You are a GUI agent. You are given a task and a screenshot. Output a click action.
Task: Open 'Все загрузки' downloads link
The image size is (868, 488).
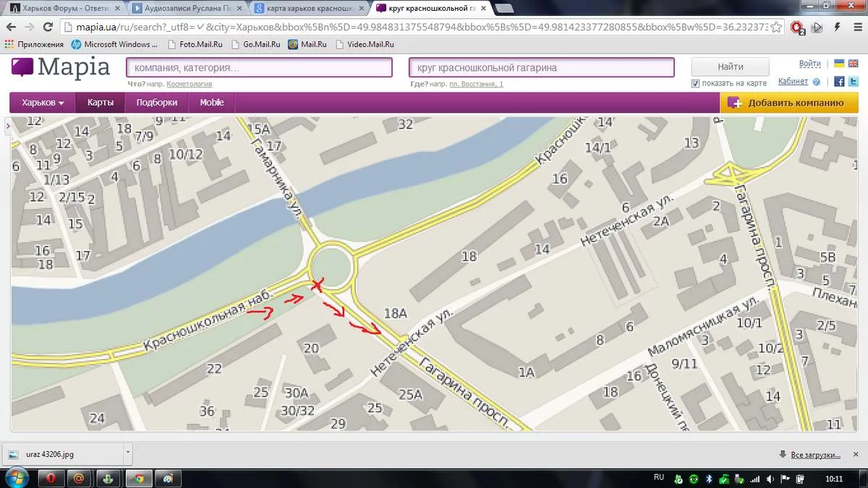click(x=815, y=455)
